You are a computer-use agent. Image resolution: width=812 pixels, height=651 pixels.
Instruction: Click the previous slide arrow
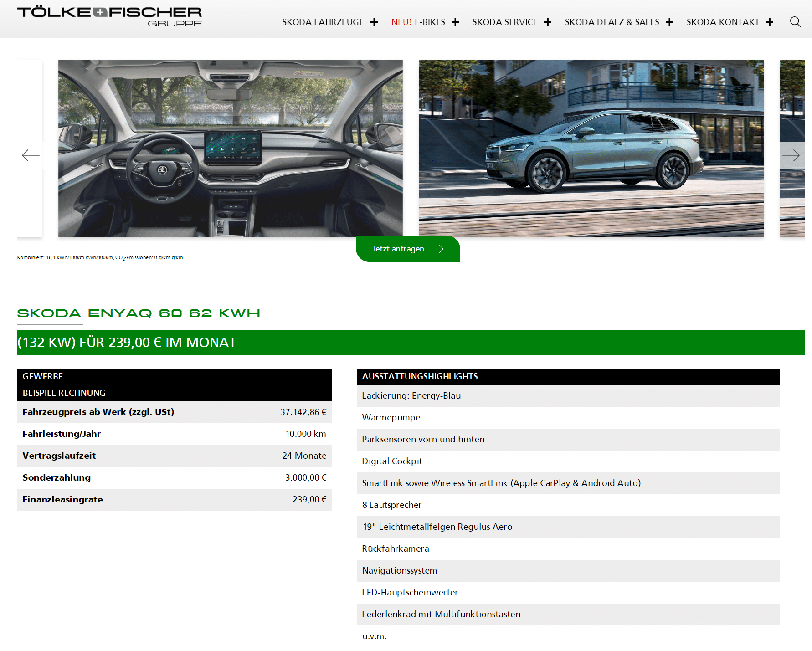tap(31, 155)
